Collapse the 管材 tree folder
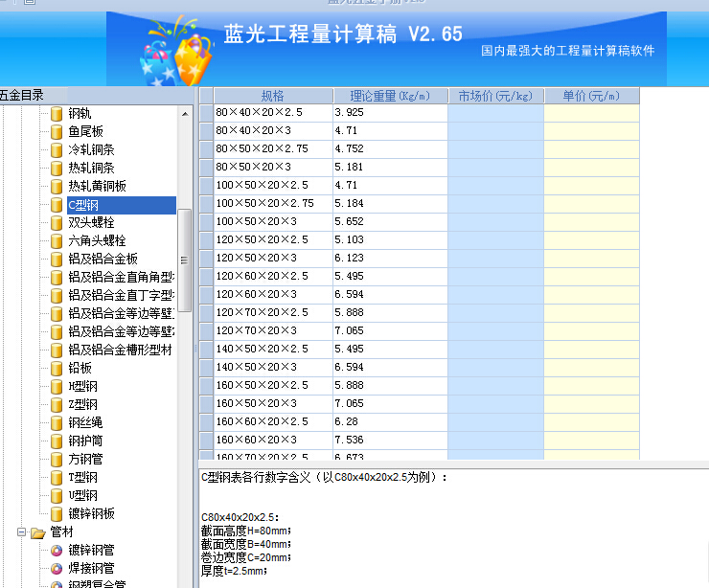The height and width of the screenshot is (588, 709). [x=21, y=531]
